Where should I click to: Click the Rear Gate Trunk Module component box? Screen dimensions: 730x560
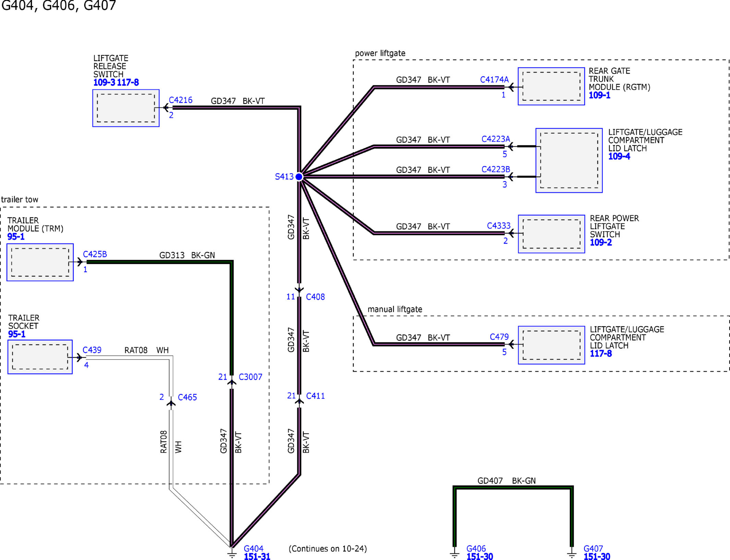pyautogui.click(x=551, y=86)
